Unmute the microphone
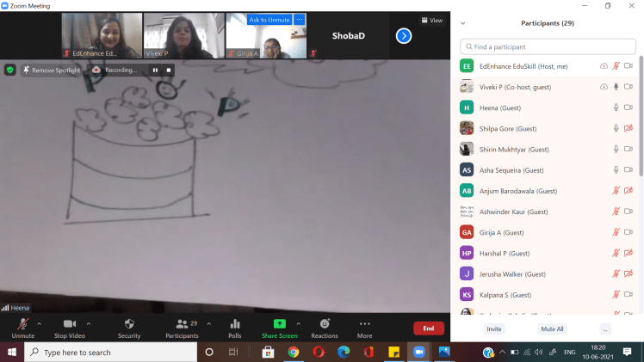This screenshot has height=362, width=644. [x=23, y=324]
